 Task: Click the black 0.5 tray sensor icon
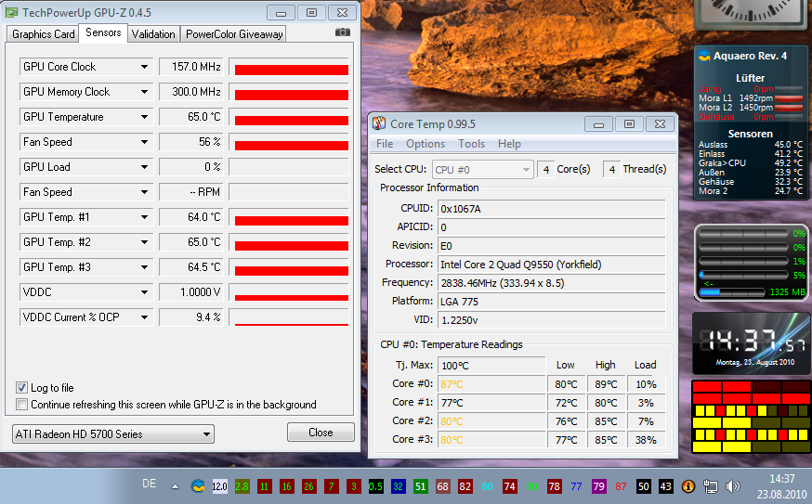coord(375,486)
